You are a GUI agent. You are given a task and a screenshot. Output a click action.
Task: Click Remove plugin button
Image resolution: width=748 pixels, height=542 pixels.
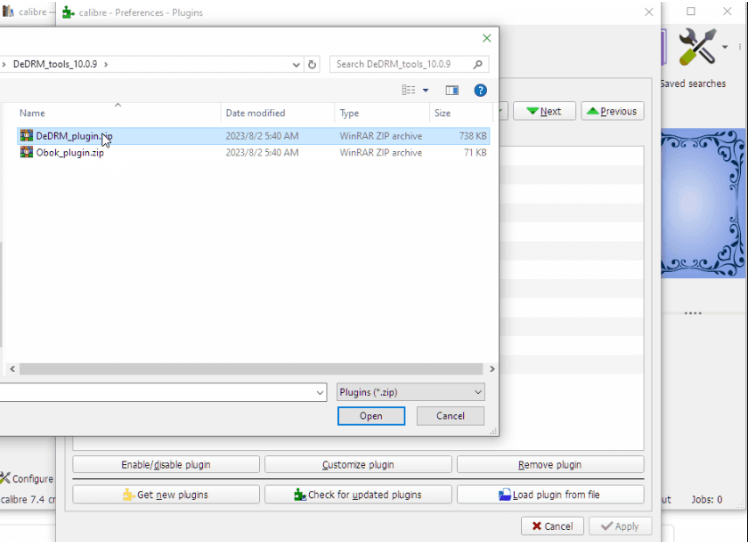coord(550,465)
